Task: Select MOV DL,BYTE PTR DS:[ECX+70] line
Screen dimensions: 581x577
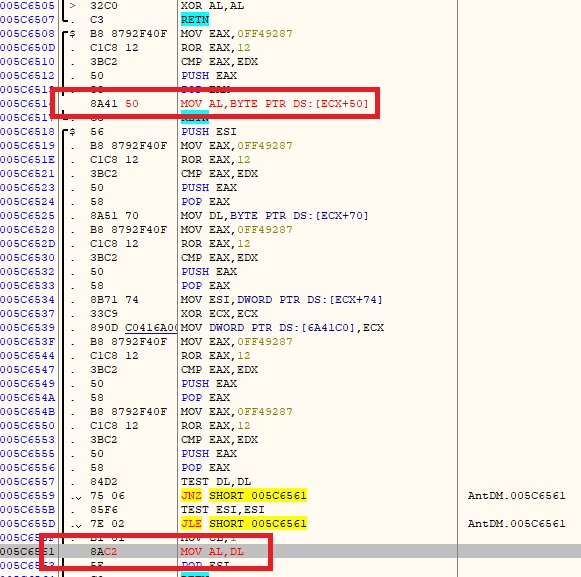Action: point(275,216)
